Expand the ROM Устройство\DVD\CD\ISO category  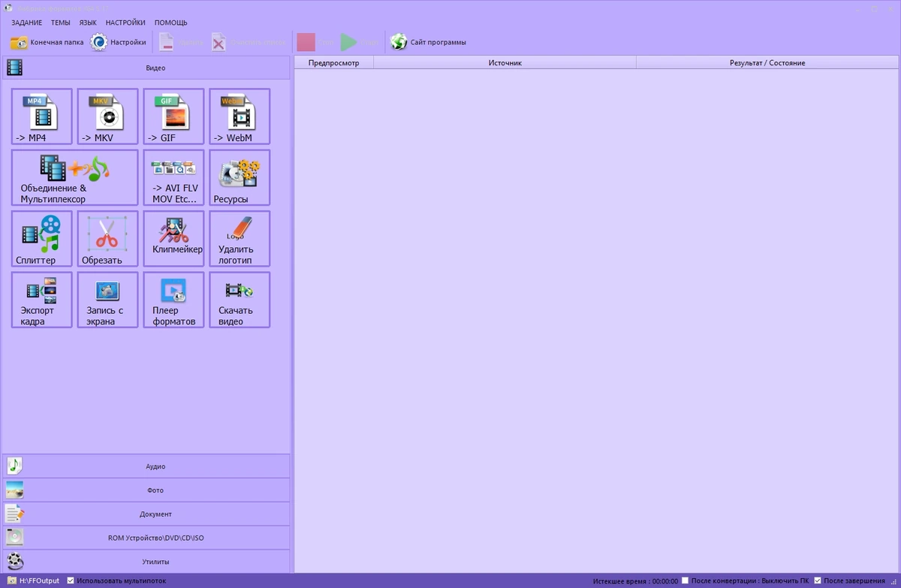[146, 538]
